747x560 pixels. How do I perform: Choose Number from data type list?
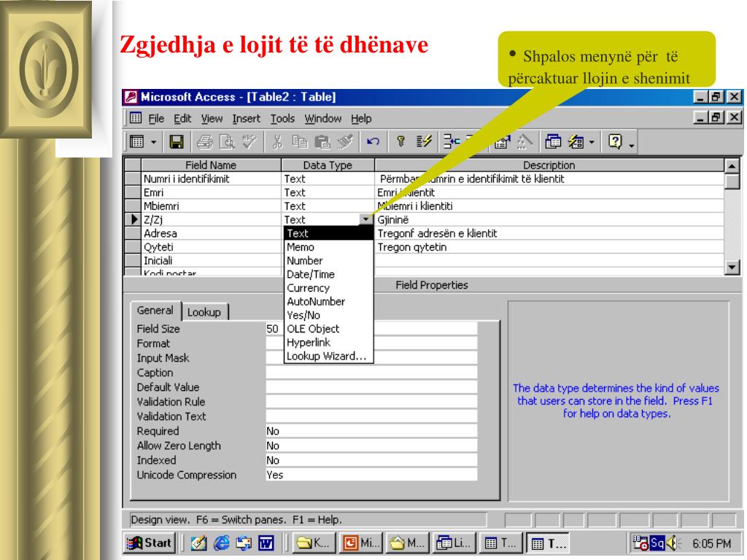328,260
